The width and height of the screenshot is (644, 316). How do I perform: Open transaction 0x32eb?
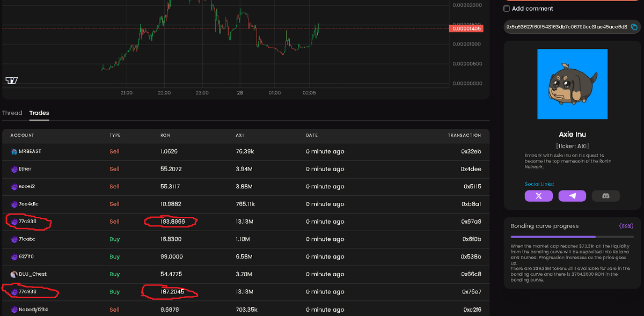point(471,151)
